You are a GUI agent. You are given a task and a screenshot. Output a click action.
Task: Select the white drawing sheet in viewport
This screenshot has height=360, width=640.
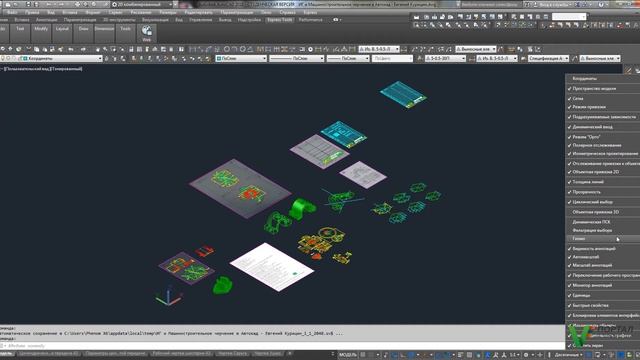click(272, 267)
